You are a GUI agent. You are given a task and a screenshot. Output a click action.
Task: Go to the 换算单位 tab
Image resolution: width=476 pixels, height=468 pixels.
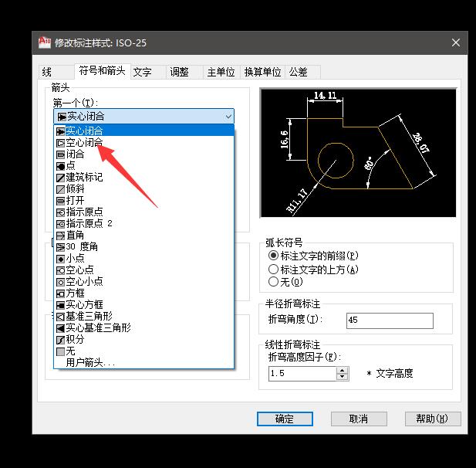click(x=262, y=73)
